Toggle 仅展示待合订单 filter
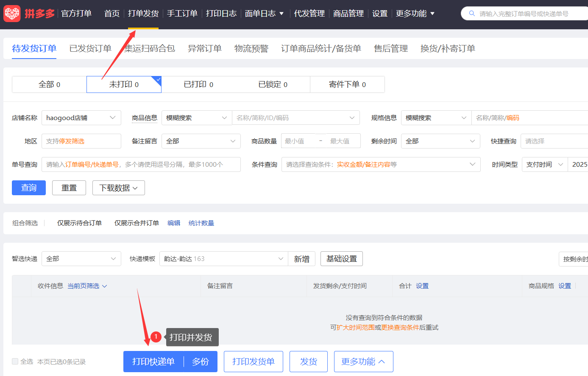588x376 pixels. coord(79,223)
